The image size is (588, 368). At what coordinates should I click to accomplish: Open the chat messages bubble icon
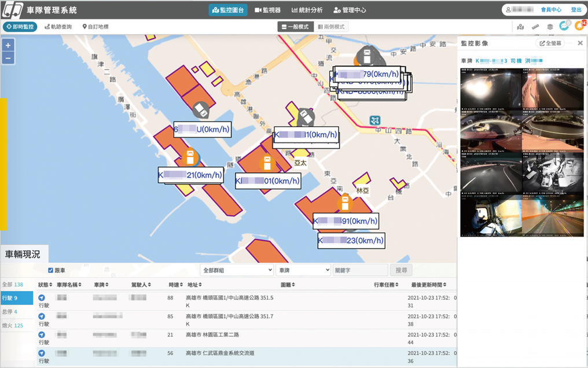(564, 27)
